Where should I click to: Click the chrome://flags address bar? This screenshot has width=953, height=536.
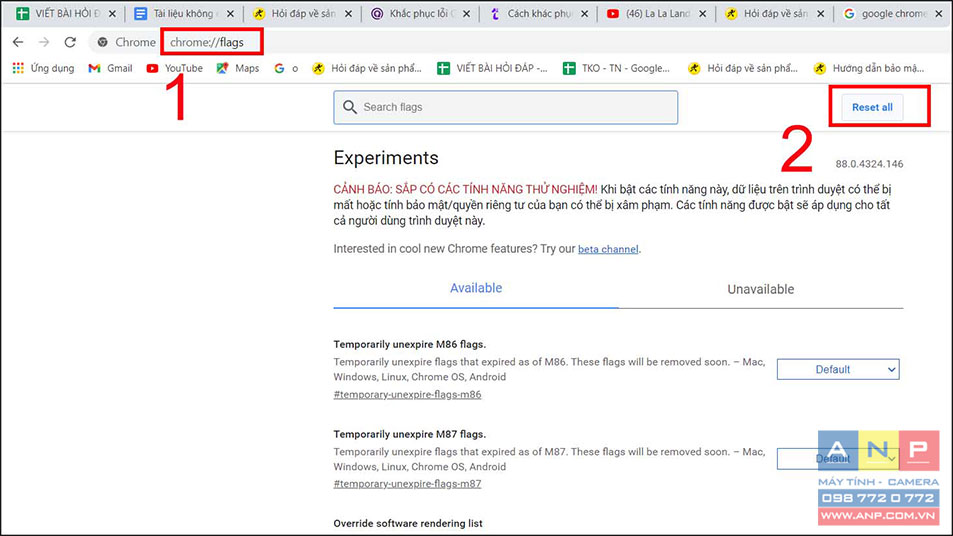(x=207, y=42)
